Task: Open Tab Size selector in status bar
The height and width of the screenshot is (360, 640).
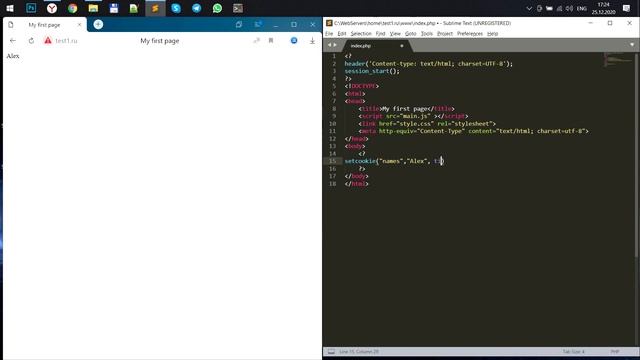Action: (x=573, y=351)
